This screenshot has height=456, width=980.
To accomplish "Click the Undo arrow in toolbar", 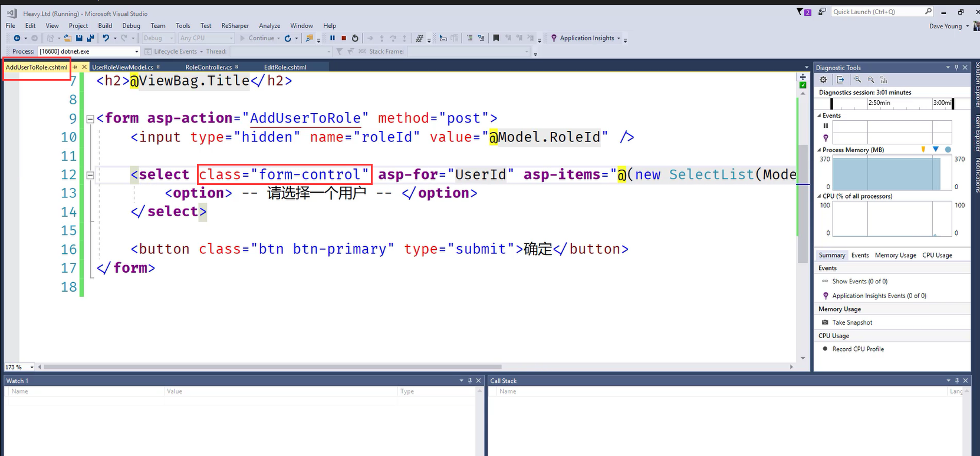I will (x=106, y=38).
